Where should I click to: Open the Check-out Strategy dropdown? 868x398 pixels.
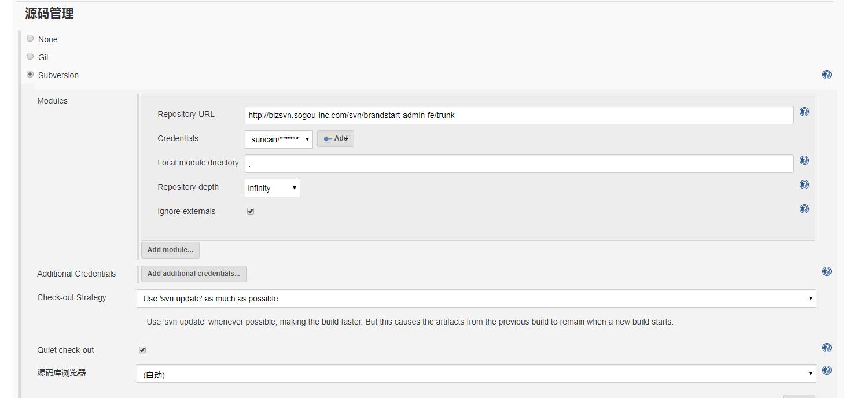(x=476, y=298)
